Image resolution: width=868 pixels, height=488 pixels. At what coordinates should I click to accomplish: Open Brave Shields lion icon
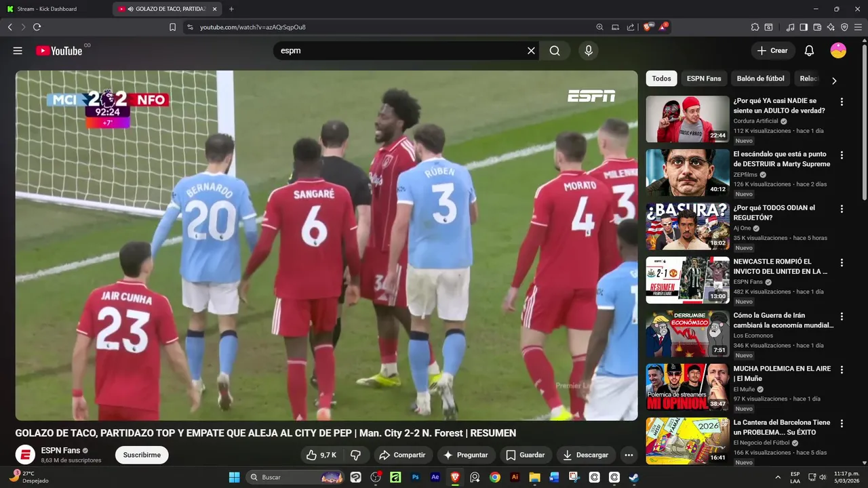pos(648,27)
